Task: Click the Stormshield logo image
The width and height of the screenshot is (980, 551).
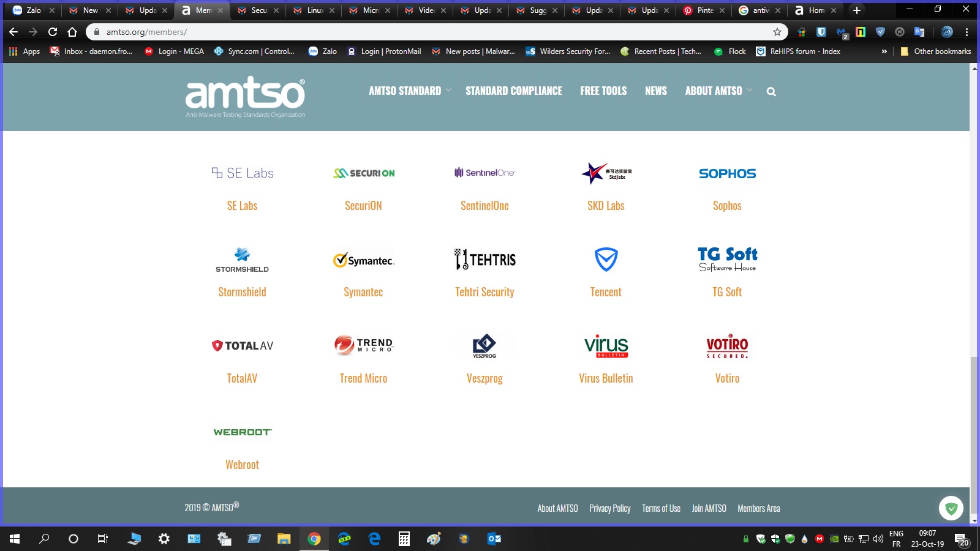Action: (243, 260)
